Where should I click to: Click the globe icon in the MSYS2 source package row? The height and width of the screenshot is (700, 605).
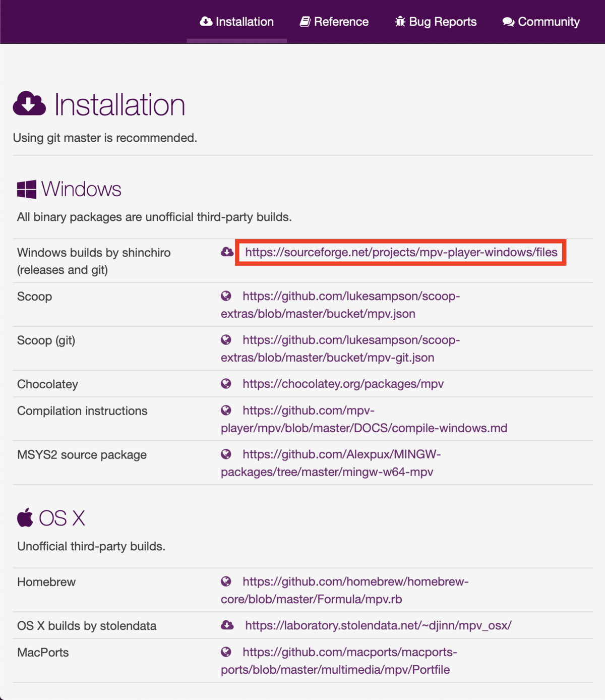(x=226, y=454)
